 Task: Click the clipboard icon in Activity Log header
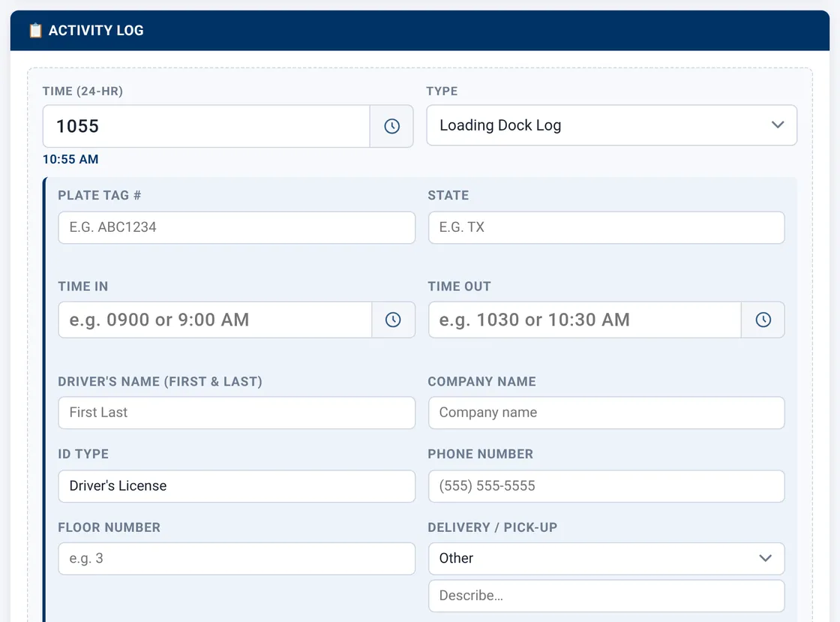tap(35, 31)
